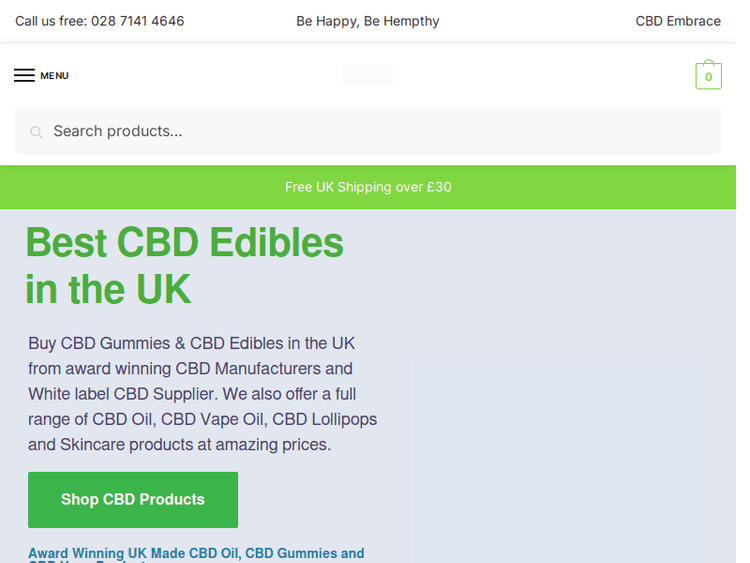Click the 'in the UK' heading line

click(x=108, y=290)
